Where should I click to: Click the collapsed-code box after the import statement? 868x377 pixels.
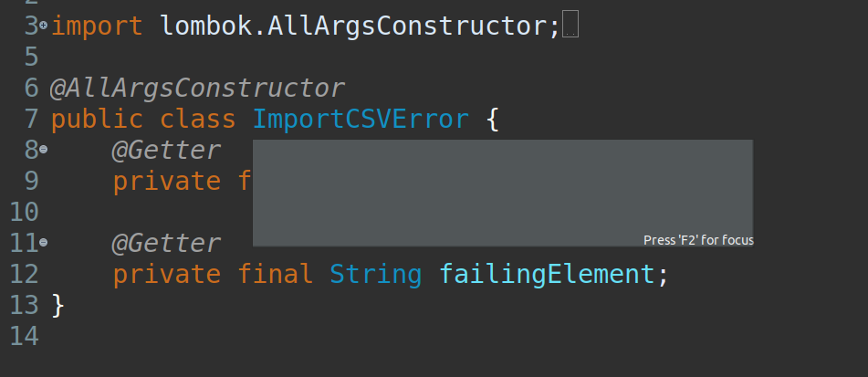pos(570,24)
